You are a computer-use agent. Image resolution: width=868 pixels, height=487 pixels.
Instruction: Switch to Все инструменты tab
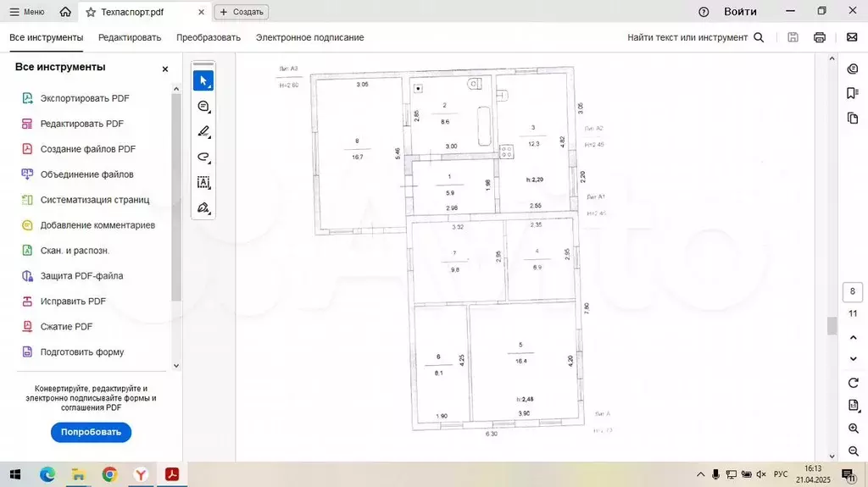[x=47, y=37]
